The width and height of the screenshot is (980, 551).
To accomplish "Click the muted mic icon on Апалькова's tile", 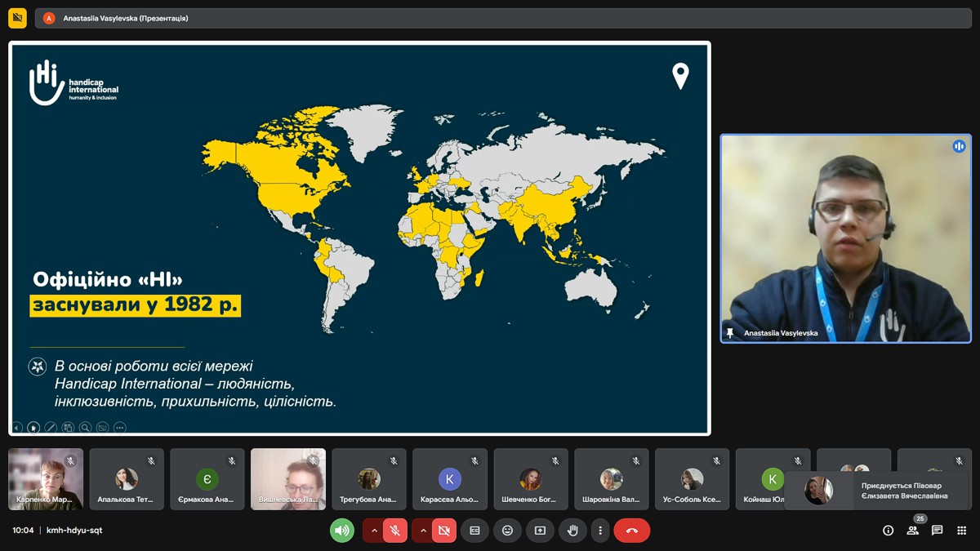I will coord(151,461).
